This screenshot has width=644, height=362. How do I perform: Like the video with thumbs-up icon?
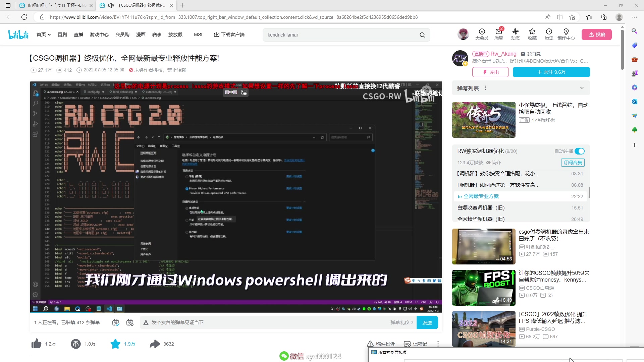[x=36, y=344]
